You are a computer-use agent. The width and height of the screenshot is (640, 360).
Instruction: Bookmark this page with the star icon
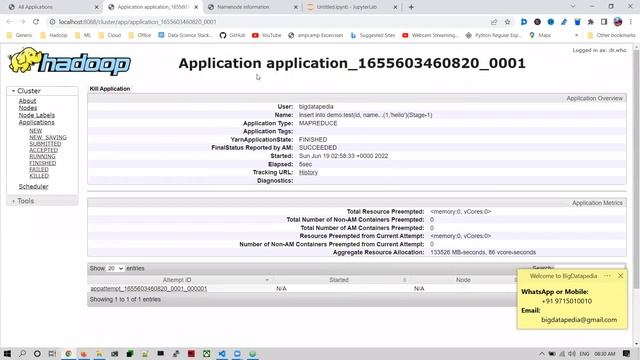coord(507,22)
